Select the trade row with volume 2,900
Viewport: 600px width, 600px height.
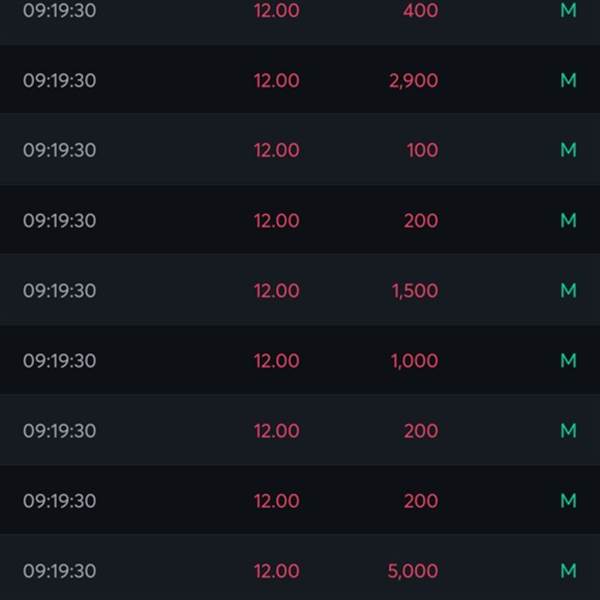pos(300,79)
